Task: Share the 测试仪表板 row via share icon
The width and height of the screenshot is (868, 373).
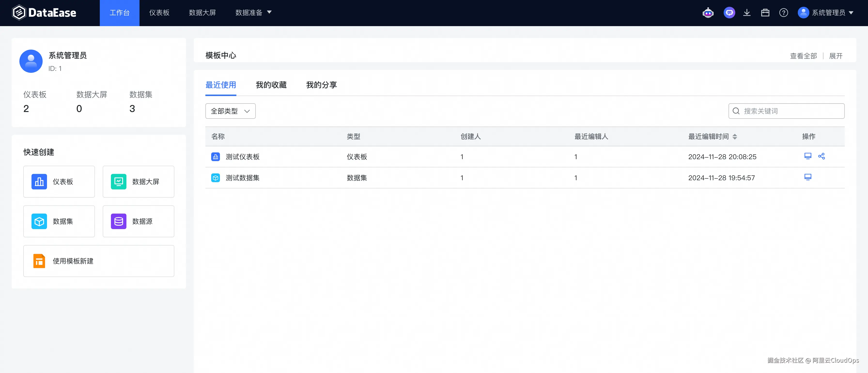Action: pos(821,156)
